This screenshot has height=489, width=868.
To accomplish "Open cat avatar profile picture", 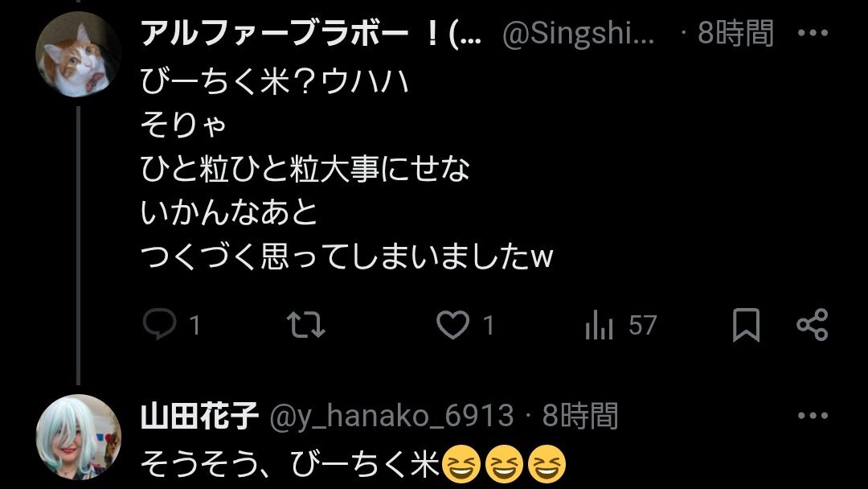I will click(78, 54).
